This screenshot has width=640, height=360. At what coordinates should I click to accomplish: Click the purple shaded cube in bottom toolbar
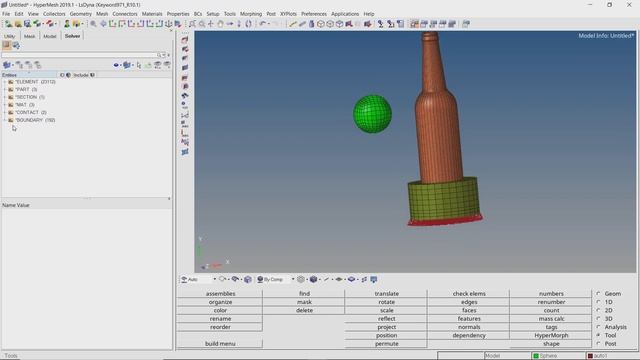[313, 279]
